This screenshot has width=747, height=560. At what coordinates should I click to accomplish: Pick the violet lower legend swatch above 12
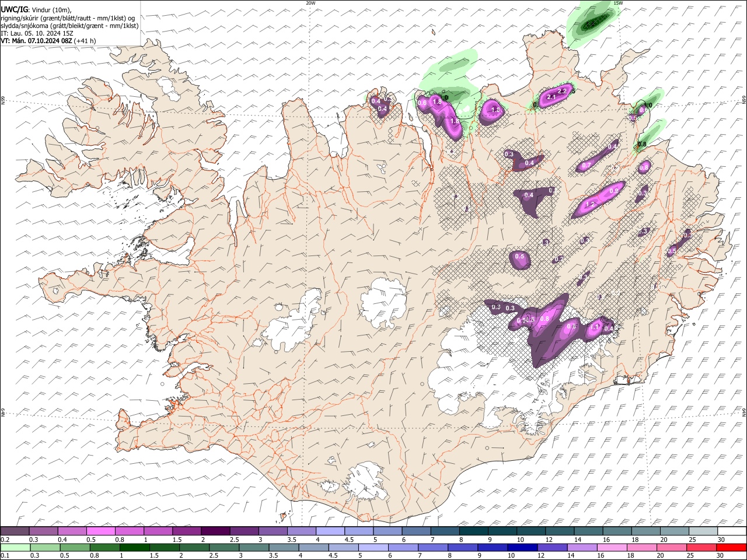pos(551,548)
